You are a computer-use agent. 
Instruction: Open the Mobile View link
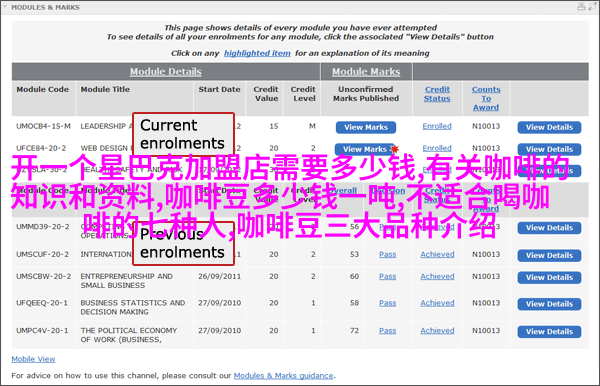33,359
